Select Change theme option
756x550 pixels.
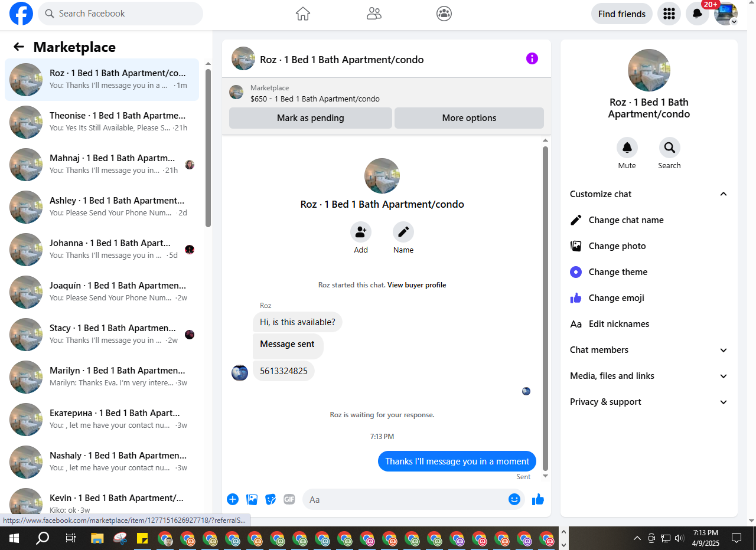649,272
